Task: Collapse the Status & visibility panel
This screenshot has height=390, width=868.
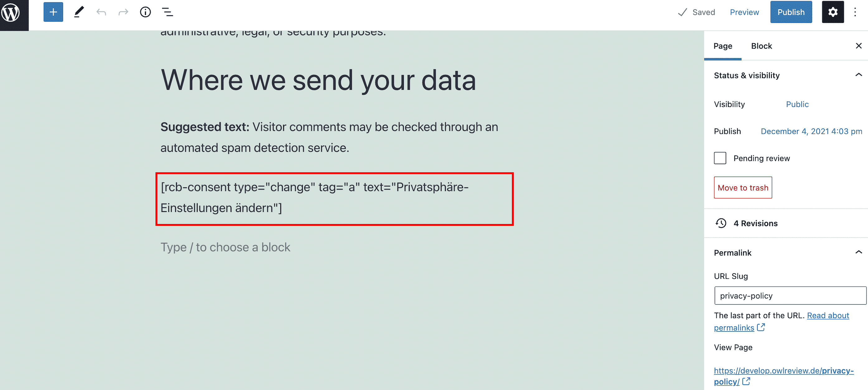Action: 859,75
